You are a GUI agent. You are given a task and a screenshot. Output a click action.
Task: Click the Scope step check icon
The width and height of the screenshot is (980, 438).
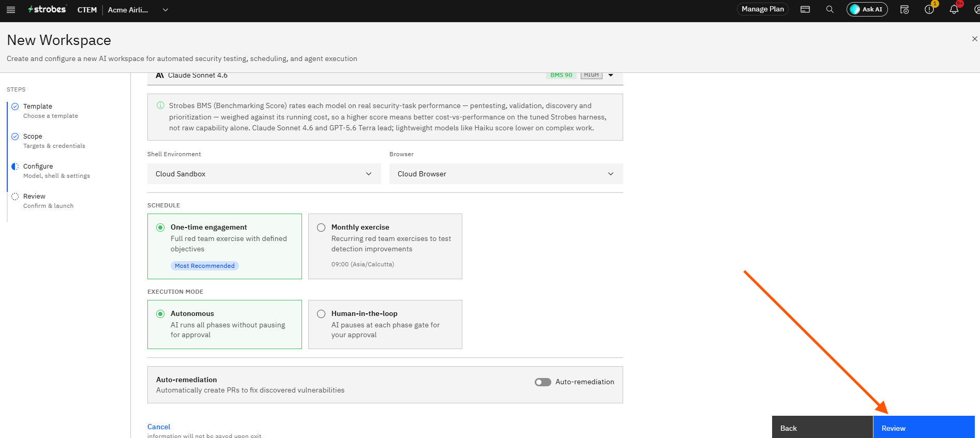(15, 137)
